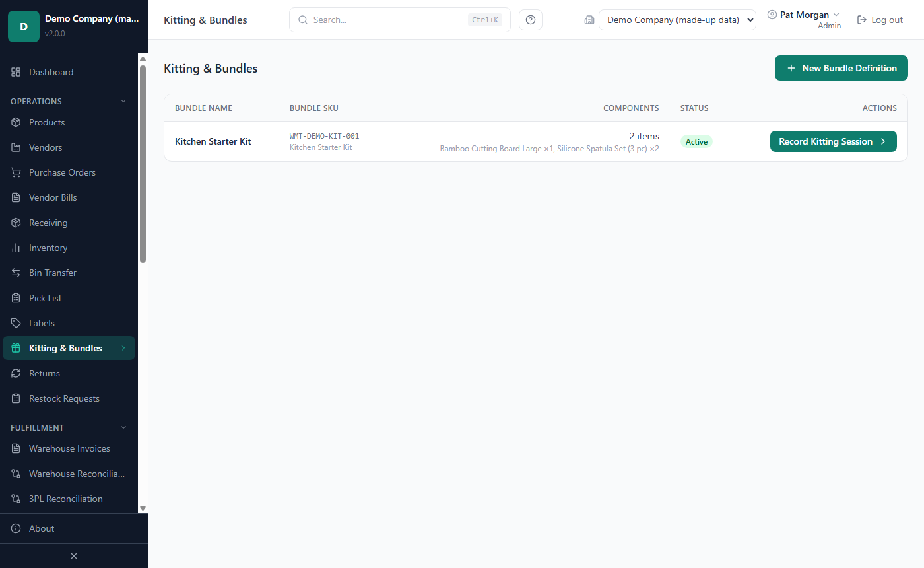Image resolution: width=924 pixels, height=568 pixels.
Task: Click the Products box icon
Action: 16,122
